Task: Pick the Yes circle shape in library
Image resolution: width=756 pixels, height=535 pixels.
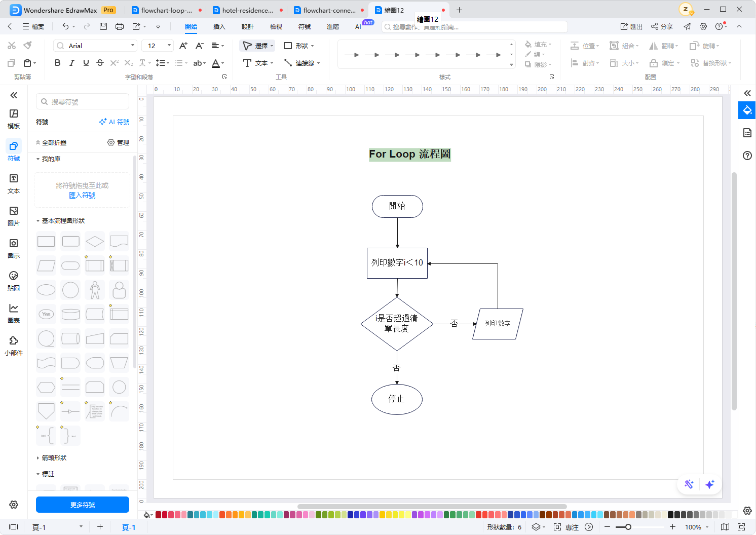Action: (x=46, y=314)
